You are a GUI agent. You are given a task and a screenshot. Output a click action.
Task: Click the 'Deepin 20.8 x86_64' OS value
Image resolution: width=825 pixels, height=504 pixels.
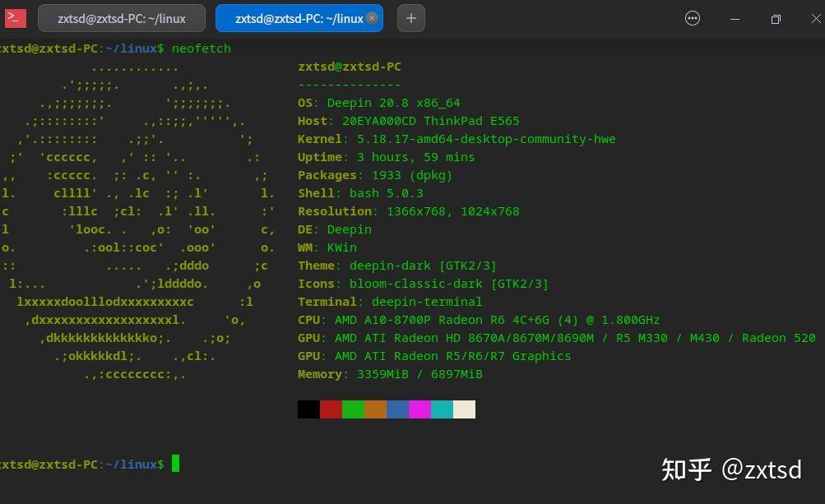(393, 103)
